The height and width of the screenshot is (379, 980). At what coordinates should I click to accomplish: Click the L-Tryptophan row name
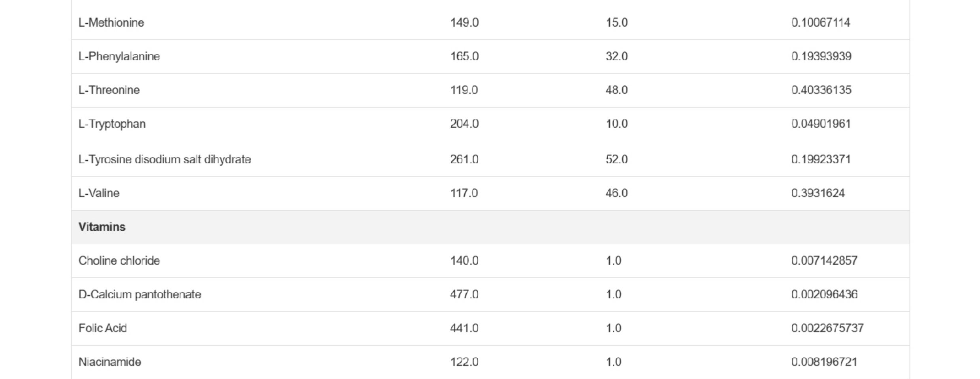click(x=112, y=124)
